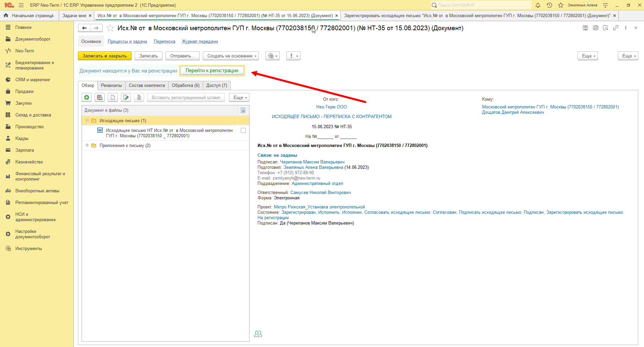
Task: Open the notifications bell
Action: coord(538,5)
